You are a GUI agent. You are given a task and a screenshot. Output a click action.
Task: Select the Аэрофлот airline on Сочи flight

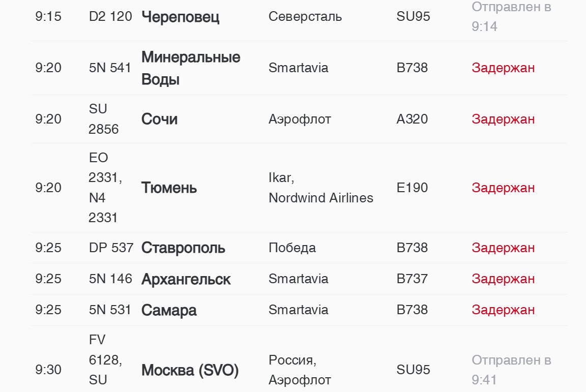(x=300, y=119)
